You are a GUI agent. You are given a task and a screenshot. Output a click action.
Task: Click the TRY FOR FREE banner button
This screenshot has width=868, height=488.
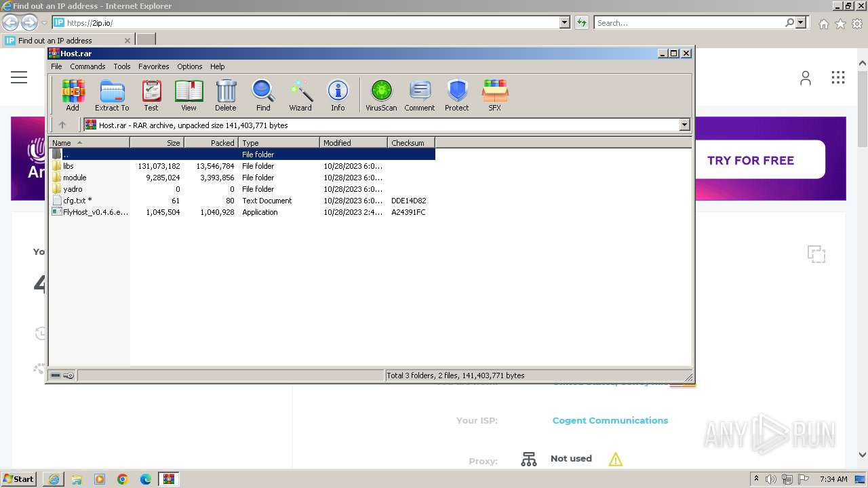[x=751, y=161]
